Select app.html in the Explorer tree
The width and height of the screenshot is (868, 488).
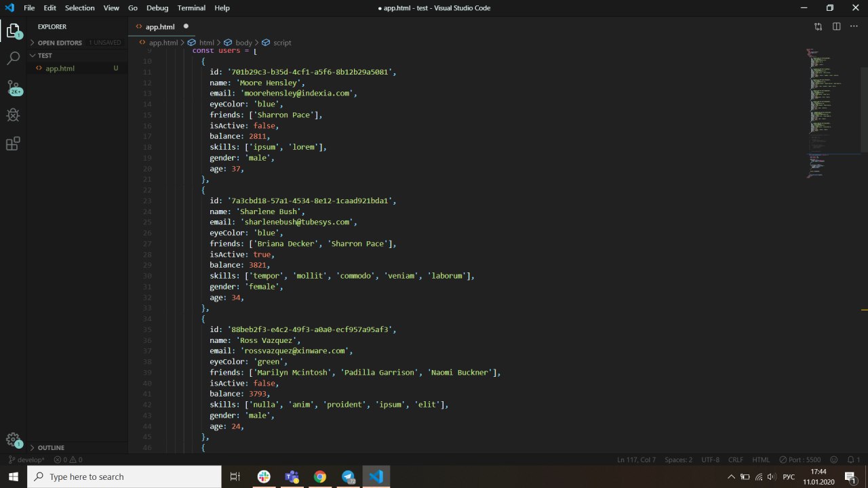click(x=77, y=68)
